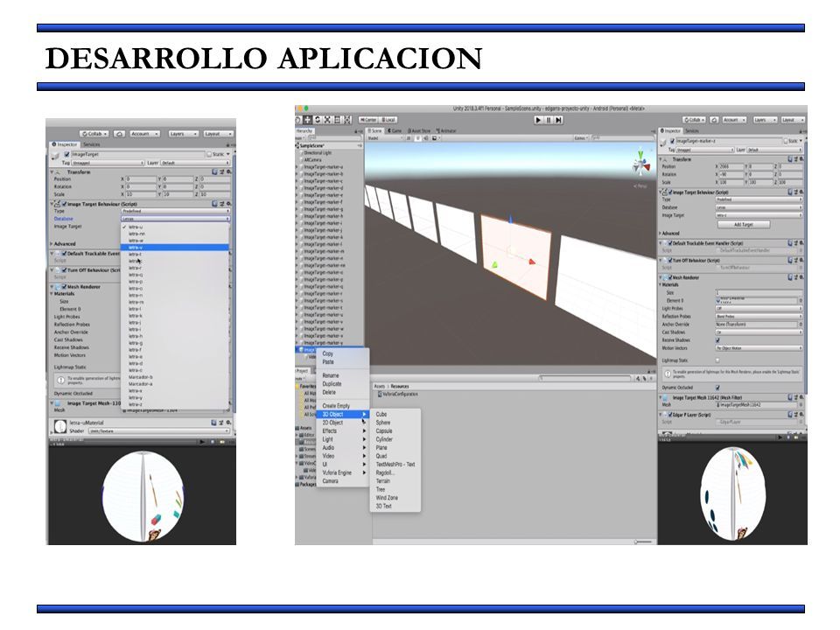The width and height of the screenshot is (840, 630).
Task: Adjust the Project panel icon size slider
Action: (643, 542)
